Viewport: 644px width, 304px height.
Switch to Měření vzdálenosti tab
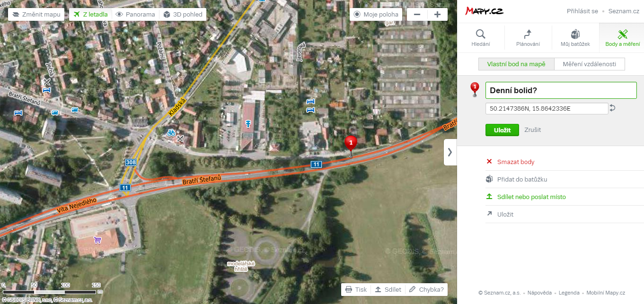pyautogui.click(x=589, y=64)
